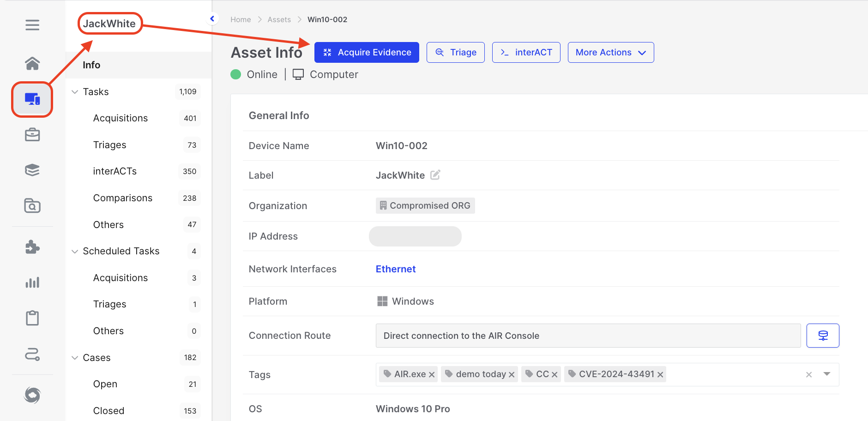This screenshot has width=868, height=421.
Task: Remove the CVE-2024-43491 tag
Action: click(660, 375)
